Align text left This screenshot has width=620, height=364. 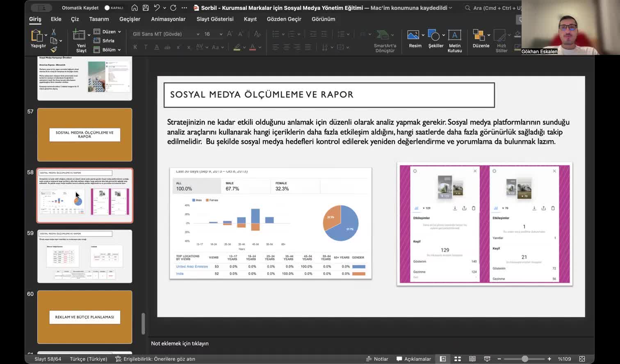coord(276,47)
